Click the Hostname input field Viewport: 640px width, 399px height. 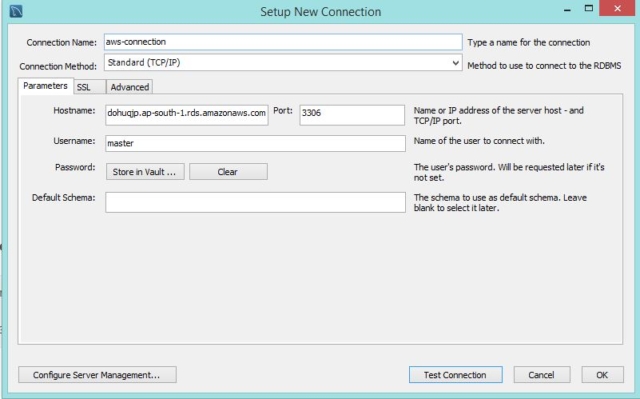click(187, 115)
